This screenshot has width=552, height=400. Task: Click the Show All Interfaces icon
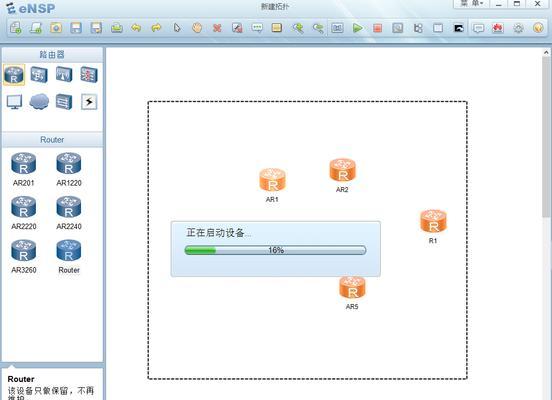point(418,28)
